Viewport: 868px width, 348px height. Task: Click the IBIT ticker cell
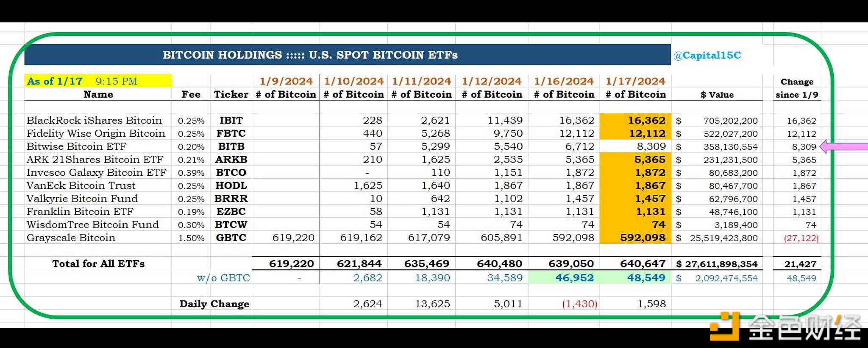tap(231, 121)
